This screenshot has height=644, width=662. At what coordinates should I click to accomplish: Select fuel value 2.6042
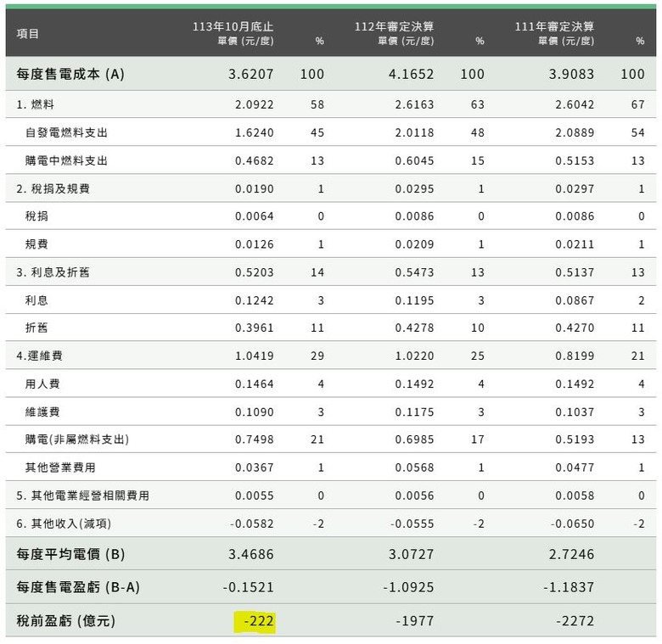click(575, 104)
